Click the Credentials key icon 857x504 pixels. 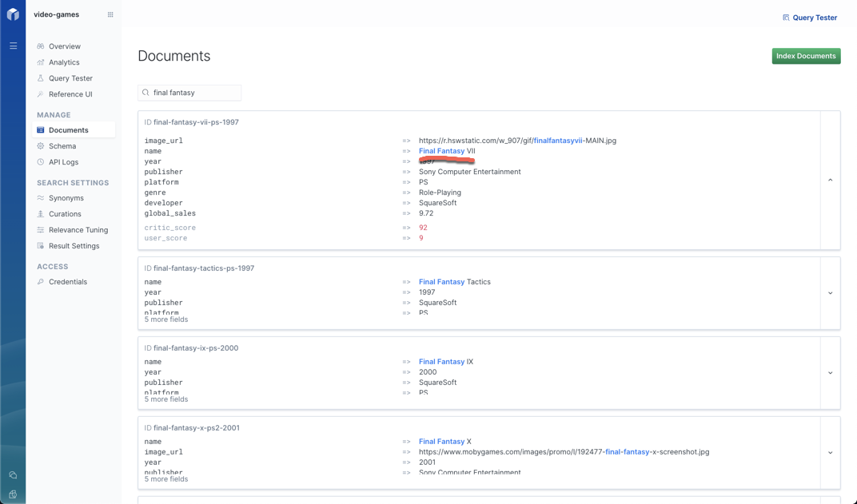pyautogui.click(x=39, y=281)
